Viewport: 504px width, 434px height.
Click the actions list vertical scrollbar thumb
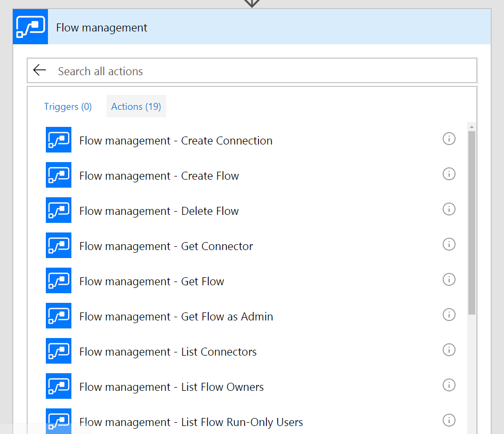[472, 221]
